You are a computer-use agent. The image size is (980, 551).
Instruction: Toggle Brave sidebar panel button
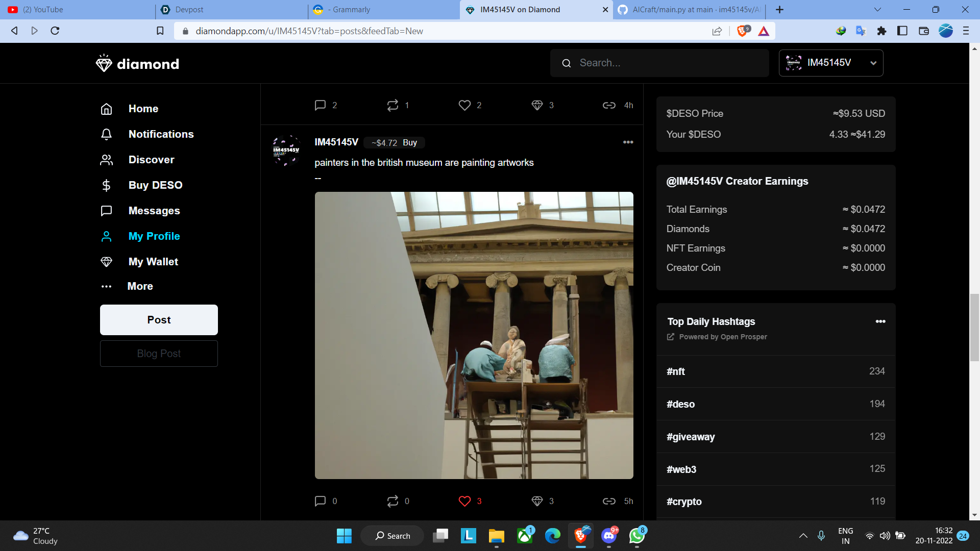[x=902, y=31]
